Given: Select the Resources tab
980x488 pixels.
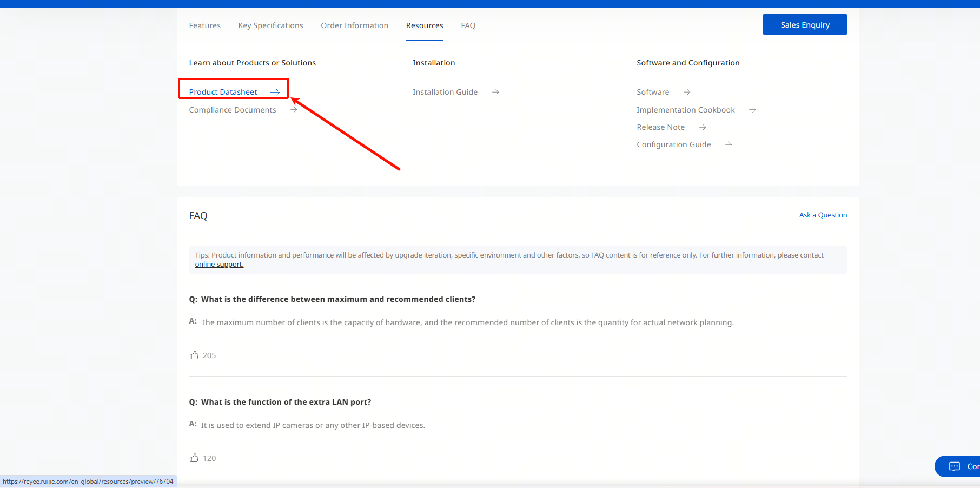Looking at the screenshot, I should (x=425, y=25).
